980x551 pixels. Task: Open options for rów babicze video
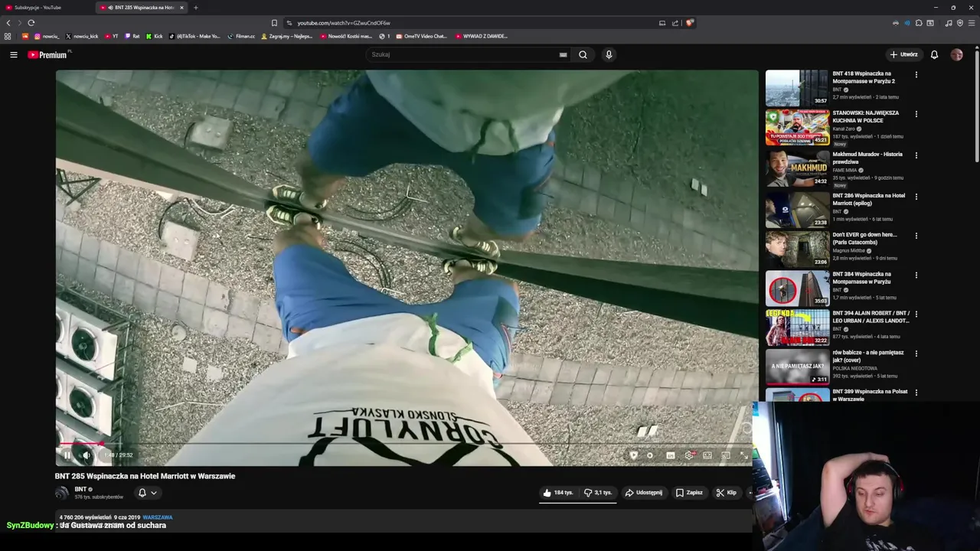(916, 354)
